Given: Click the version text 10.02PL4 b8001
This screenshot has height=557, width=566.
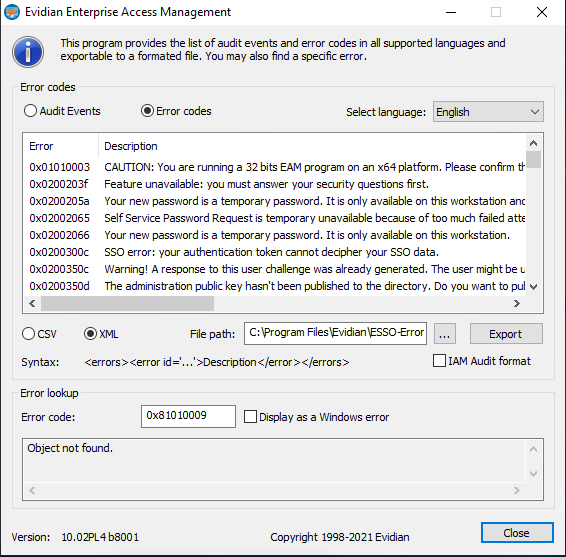Looking at the screenshot, I should [x=100, y=537].
